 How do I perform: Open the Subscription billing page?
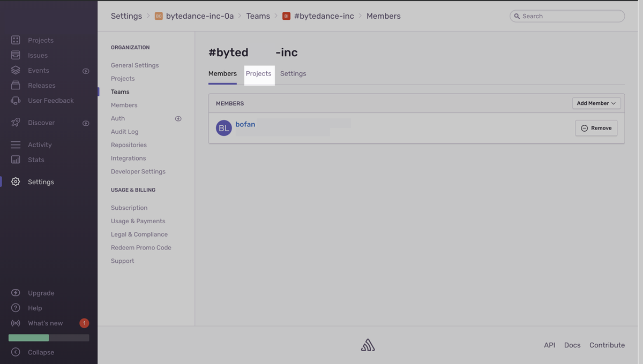(129, 208)
